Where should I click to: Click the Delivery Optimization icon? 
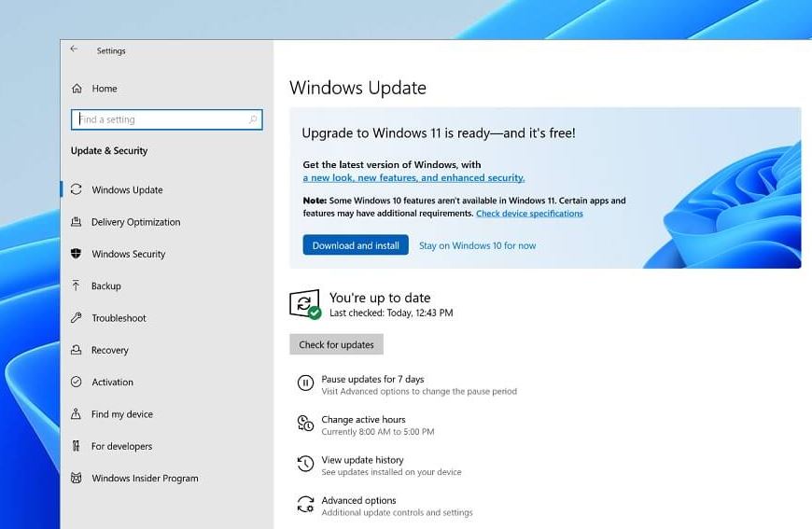(x=77, y=221)
